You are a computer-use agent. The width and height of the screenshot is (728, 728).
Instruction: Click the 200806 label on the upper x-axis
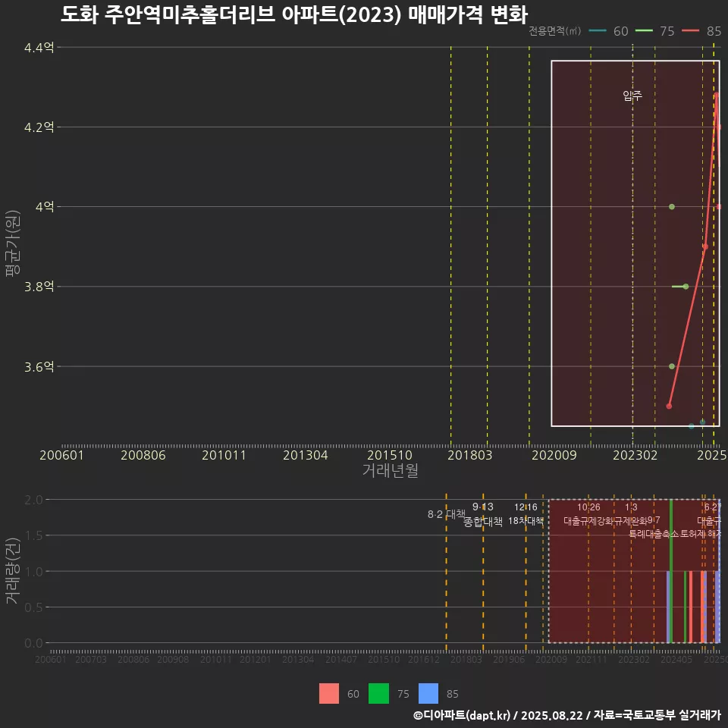tap(143, 455)
